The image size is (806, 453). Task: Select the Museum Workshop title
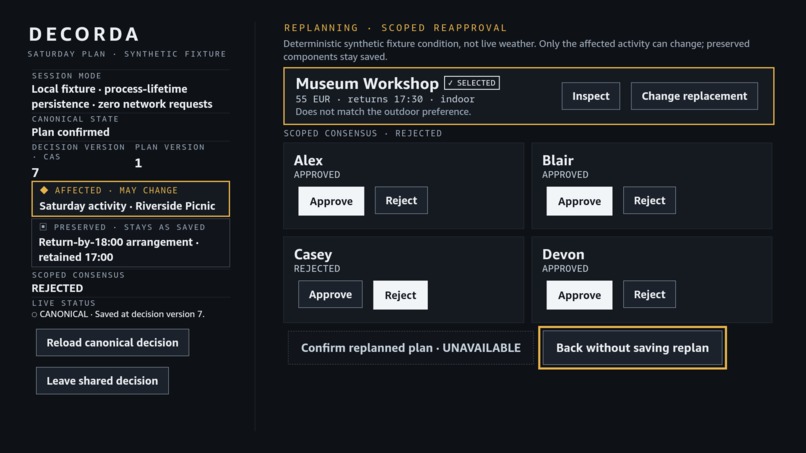coord(367,83)
